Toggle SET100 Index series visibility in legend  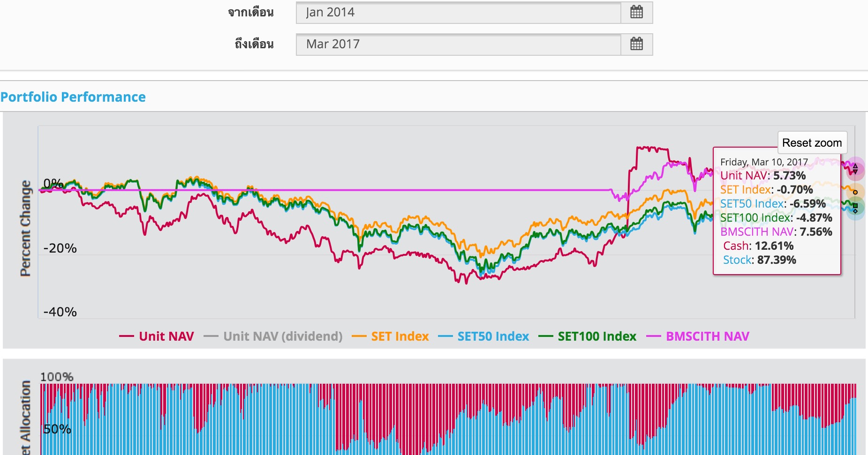click(x=596, y=336)
